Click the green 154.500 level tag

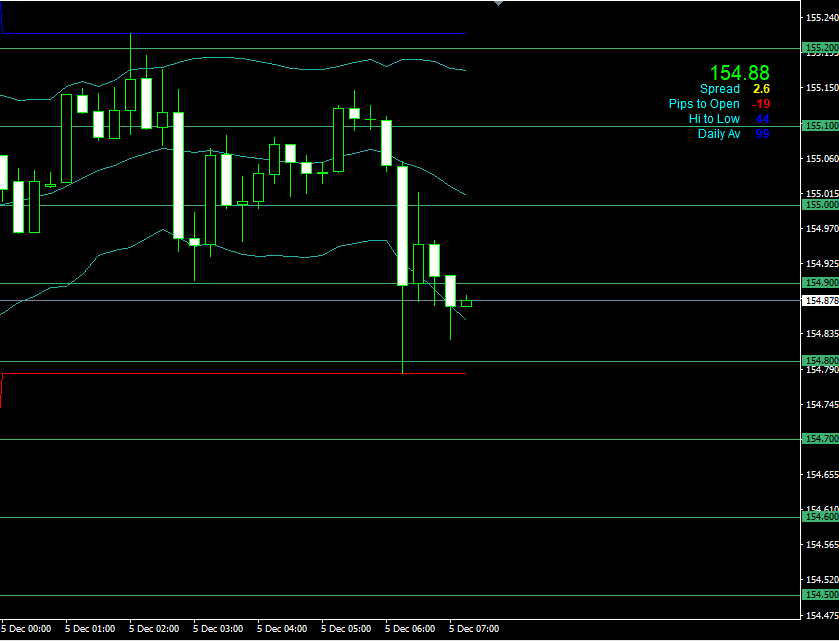pos(821,595)
